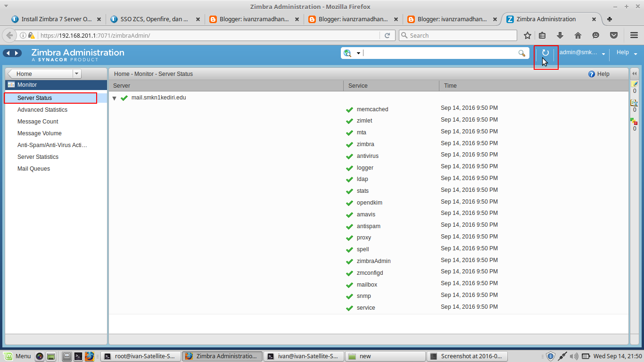Open Mail Queues in sidebar
Viewport: 644px width, 362px height.
click(x=33, y=169)
